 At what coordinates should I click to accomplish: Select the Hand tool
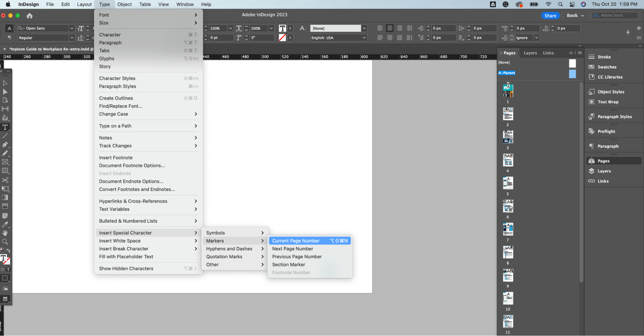coord(5,233)
